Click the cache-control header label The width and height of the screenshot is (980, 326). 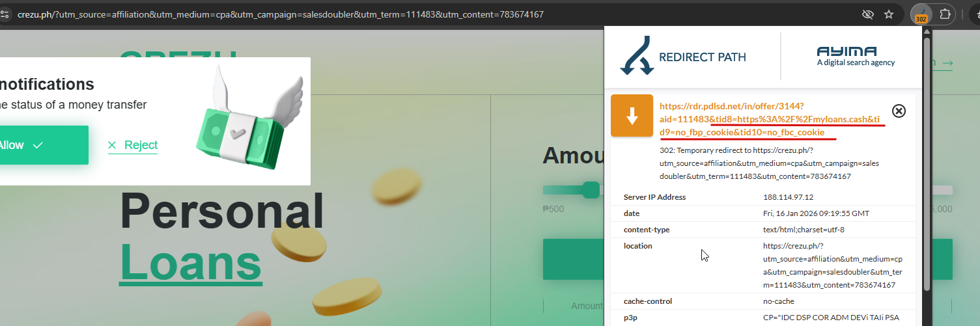point(648,301)
